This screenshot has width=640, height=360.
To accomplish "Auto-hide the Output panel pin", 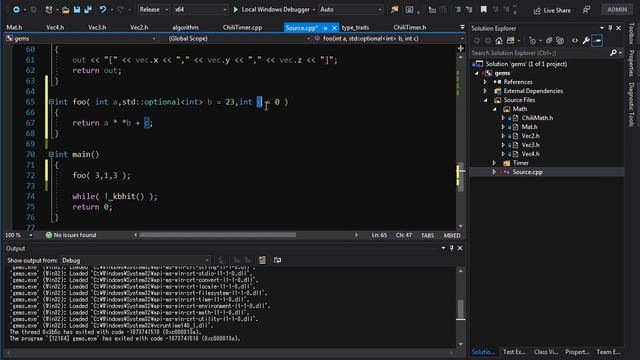I will click(x=451, y=248).
